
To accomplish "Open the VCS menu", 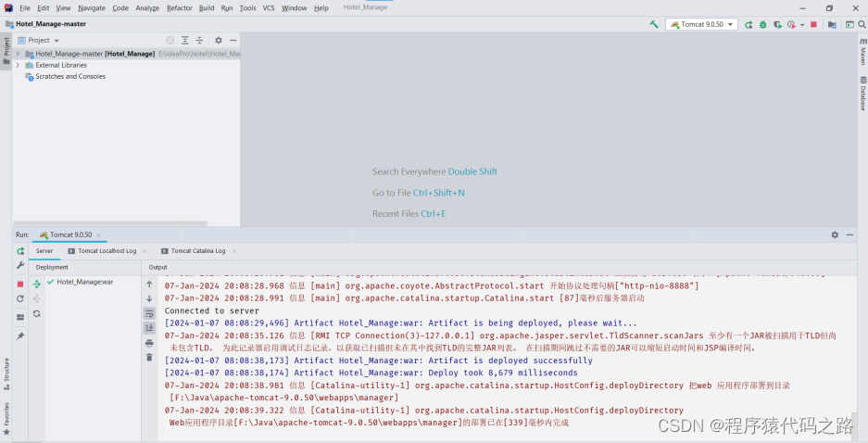I will (269, 7).
